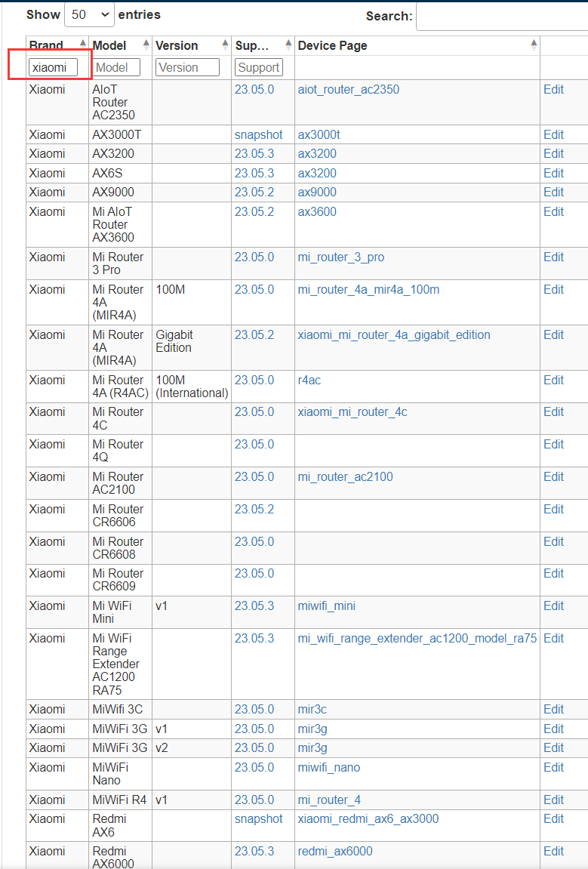Edit the AX3000T entry
This screenshot has height=869, width=588.
[x=553, y=134]
